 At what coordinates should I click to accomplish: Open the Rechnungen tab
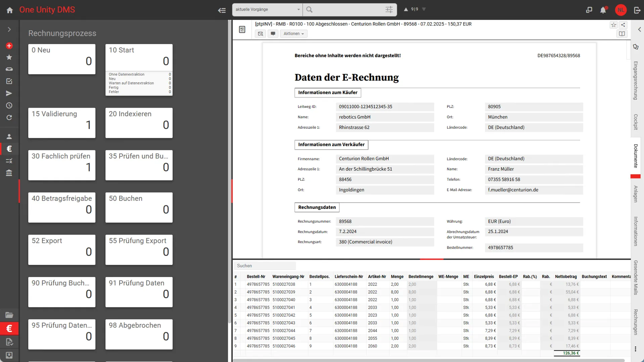[x=636, y=322]
